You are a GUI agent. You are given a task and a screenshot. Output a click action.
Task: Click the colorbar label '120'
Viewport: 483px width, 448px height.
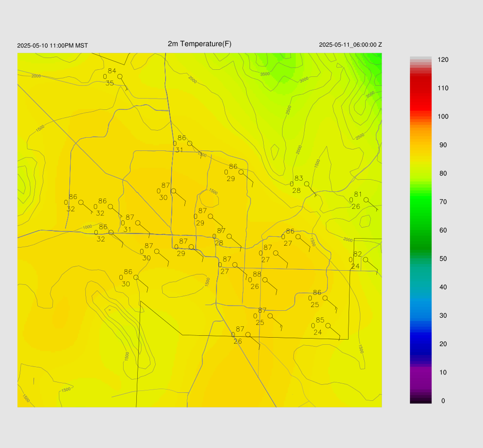pos(443,60)
